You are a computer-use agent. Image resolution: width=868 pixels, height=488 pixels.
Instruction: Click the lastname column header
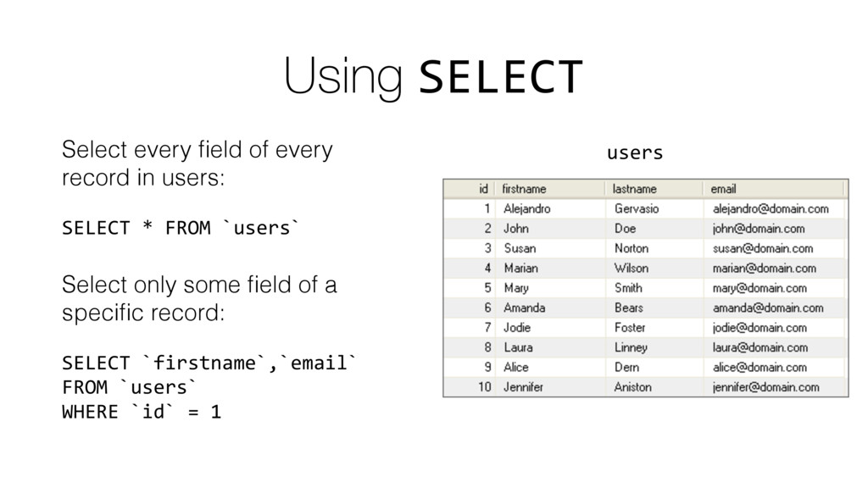[x=654, y=189]
